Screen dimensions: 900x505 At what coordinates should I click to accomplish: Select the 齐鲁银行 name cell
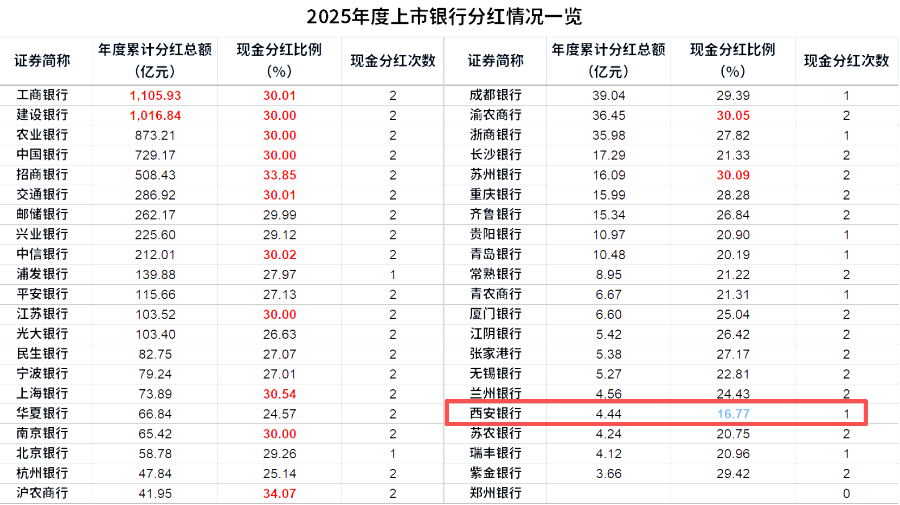pos(495,215)
